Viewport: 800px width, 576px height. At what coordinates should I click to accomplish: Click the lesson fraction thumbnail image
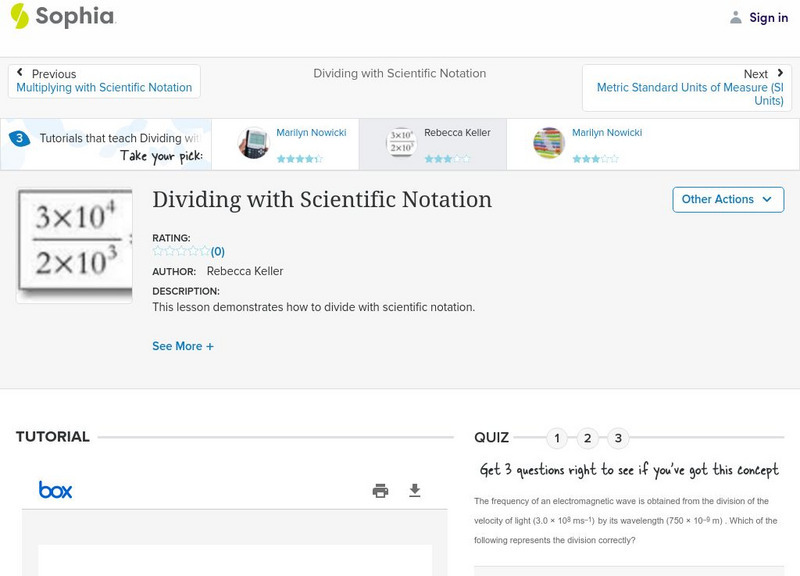pos(75,246)
